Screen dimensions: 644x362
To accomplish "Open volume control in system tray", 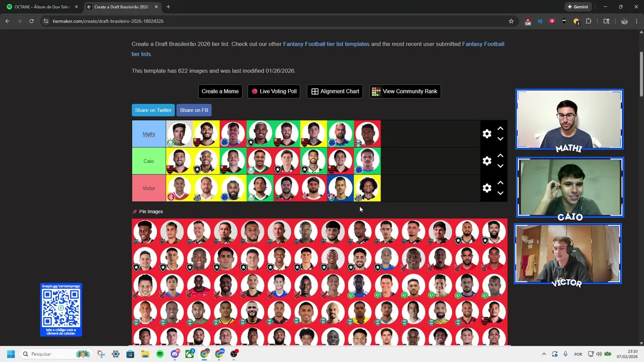I will (x=599, y=354).
